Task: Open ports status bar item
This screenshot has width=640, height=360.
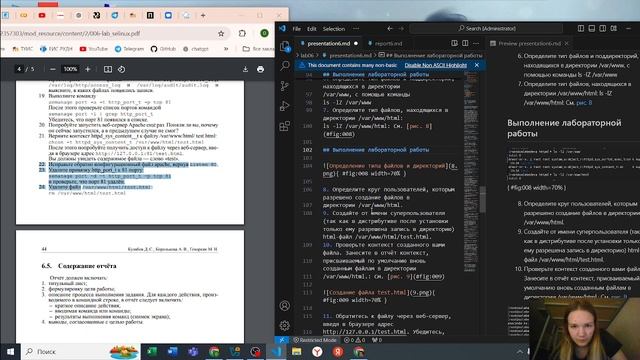Action: 377,340
